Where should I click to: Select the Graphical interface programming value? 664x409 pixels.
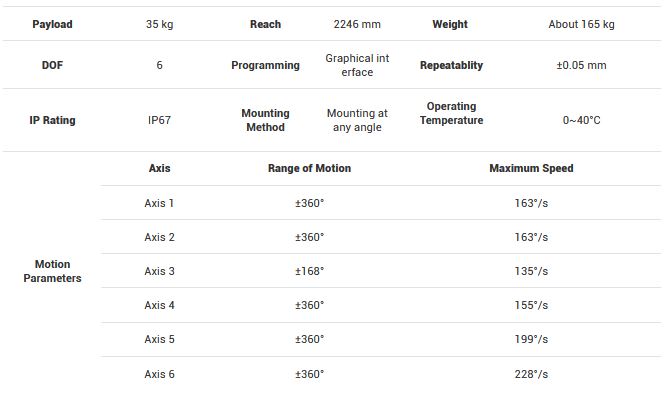click(x=357, y=65)
